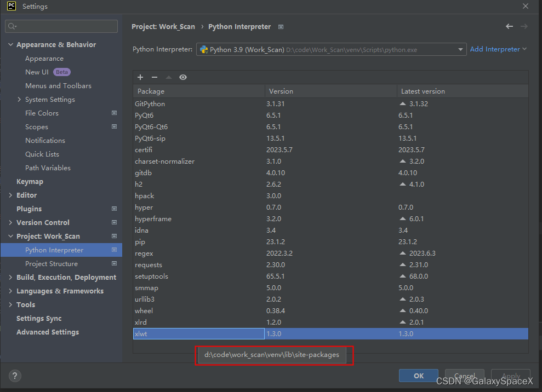Image resolution: width=542 pixels, height=392 pixels.
Task: Sort by the Package column header
Action: 199,91
